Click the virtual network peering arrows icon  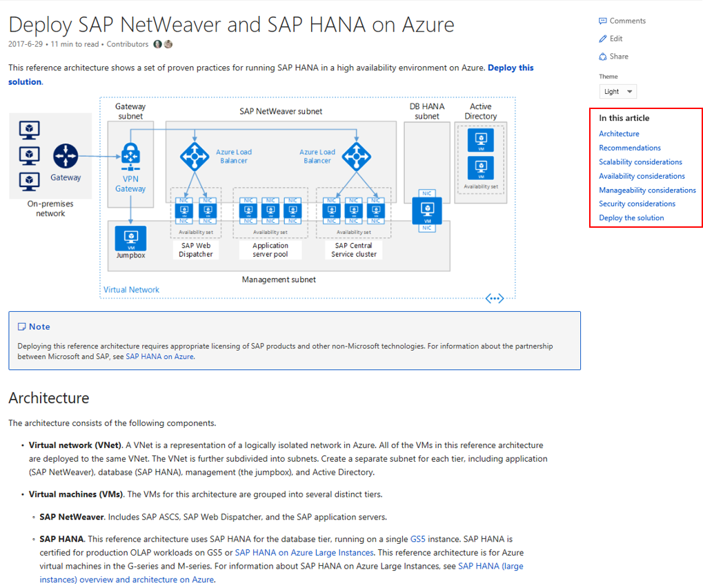pyautogui.click(x=495, y=298)
